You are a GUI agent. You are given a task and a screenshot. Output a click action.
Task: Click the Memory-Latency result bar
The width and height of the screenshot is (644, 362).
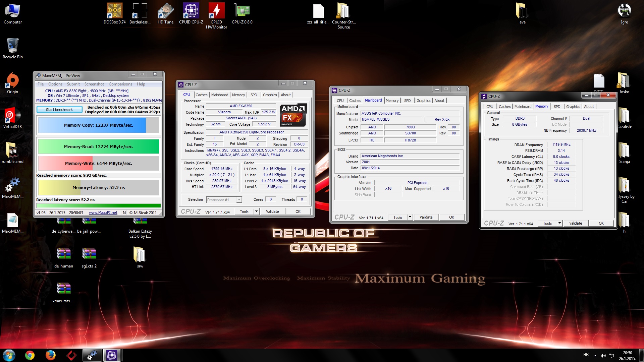pyautogui.click(x=99, y=187)
